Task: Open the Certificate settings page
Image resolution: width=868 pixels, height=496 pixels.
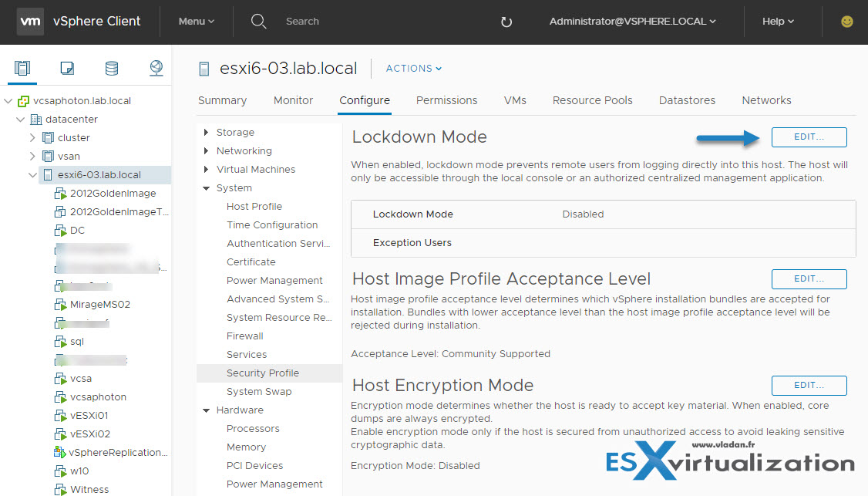Action: 251,262
